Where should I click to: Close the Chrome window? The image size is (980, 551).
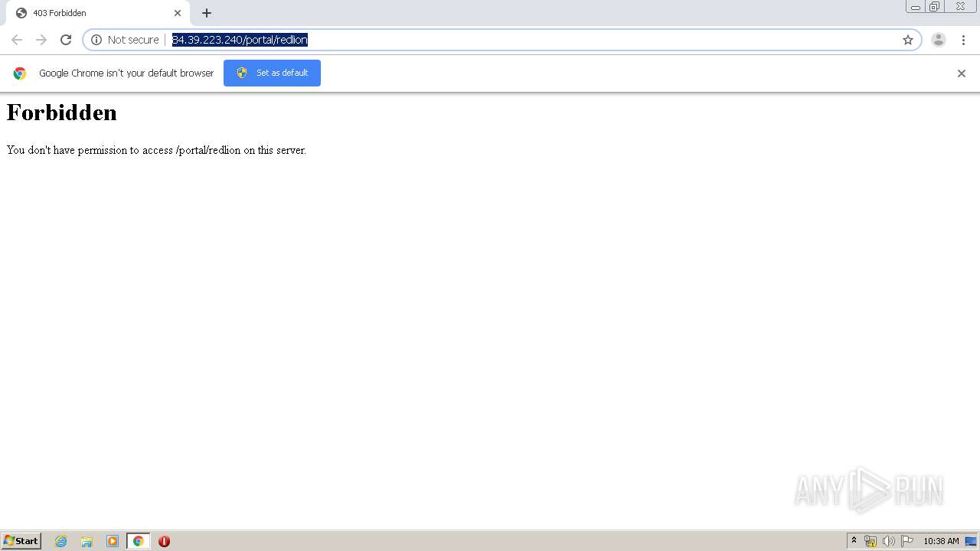pos(960,7)
